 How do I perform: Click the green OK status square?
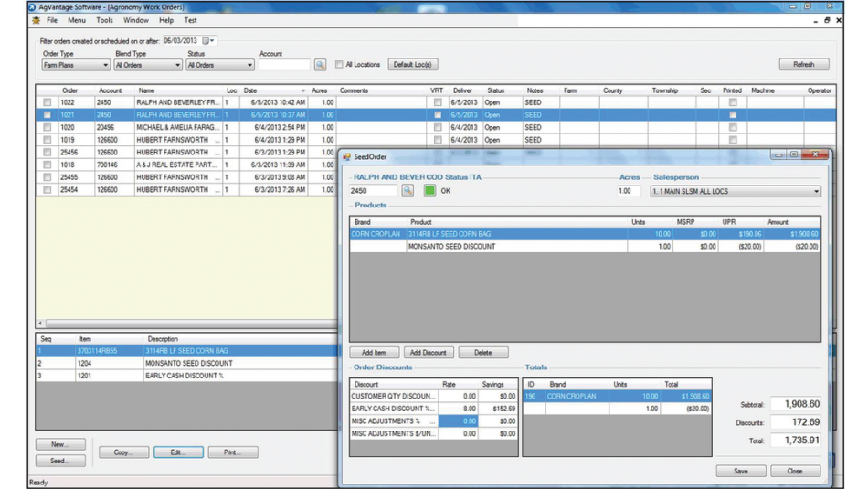(429, 191)
